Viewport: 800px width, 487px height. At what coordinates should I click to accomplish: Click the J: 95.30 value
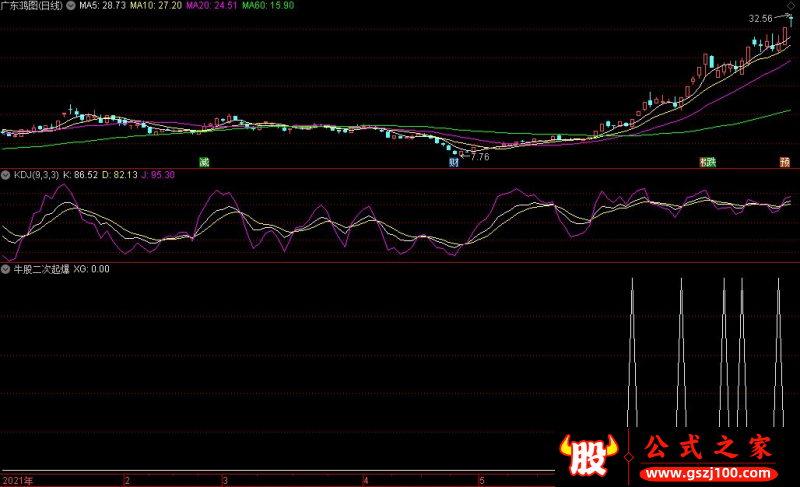[x=158, y=175]
